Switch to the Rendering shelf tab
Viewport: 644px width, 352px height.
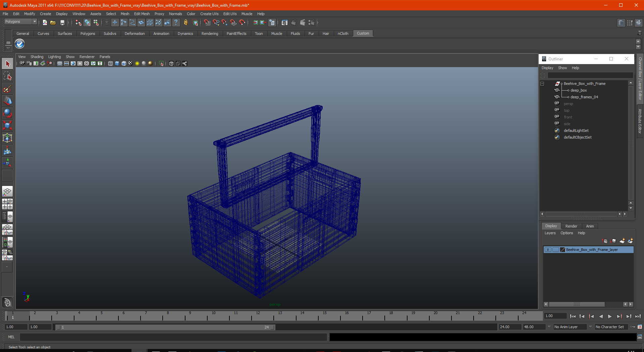click(x=210, y=34)
